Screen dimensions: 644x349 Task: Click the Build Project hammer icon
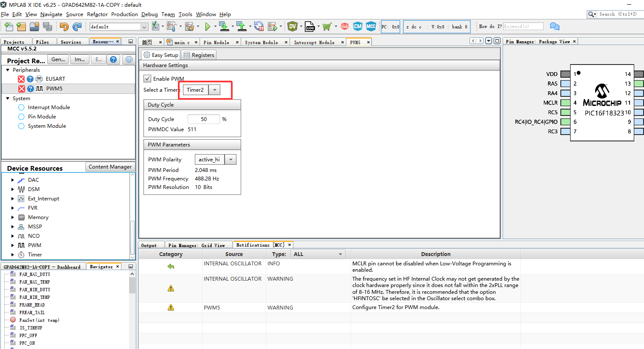(171, 26)
